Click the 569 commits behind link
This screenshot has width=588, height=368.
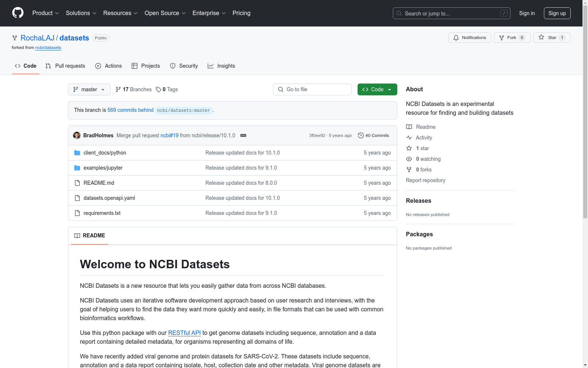[x=130, y=110]
